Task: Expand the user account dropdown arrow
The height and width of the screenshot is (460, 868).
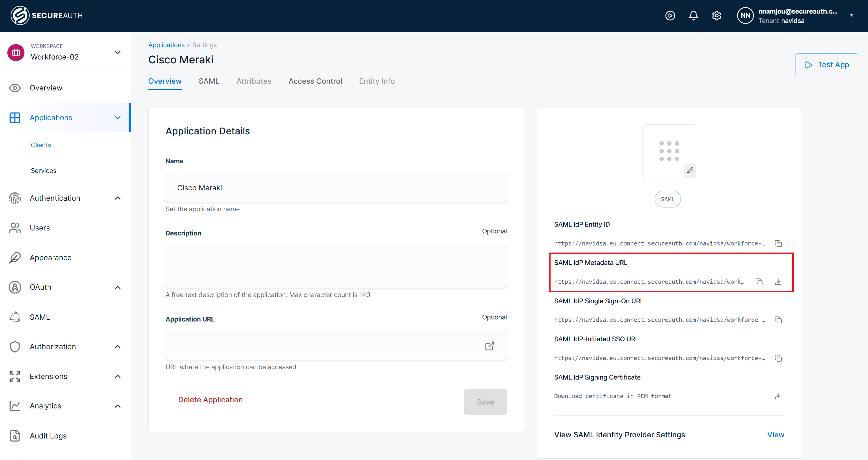Action: click(851, 16)
